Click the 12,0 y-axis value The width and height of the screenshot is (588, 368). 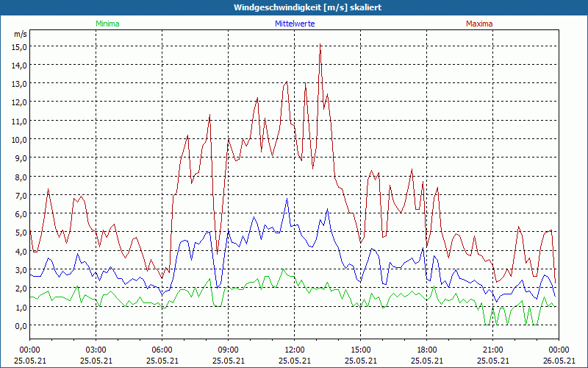click(x=20, y=102)
